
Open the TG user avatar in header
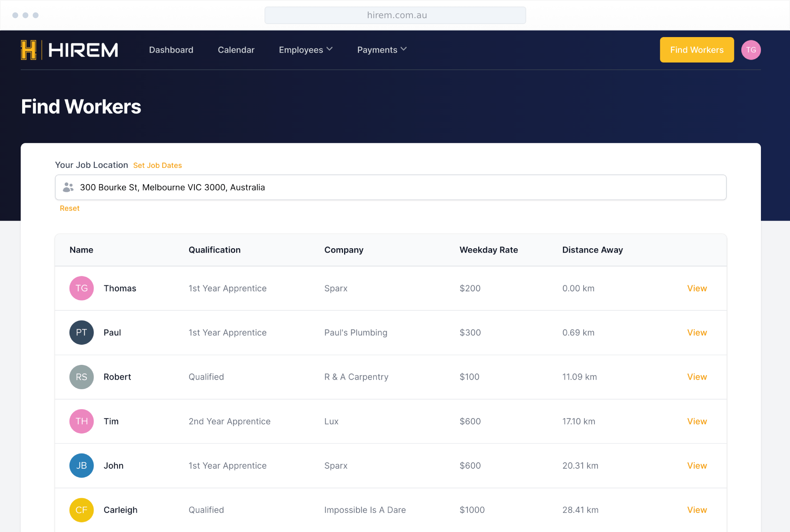pyautogui.click(x=751, y=50)
